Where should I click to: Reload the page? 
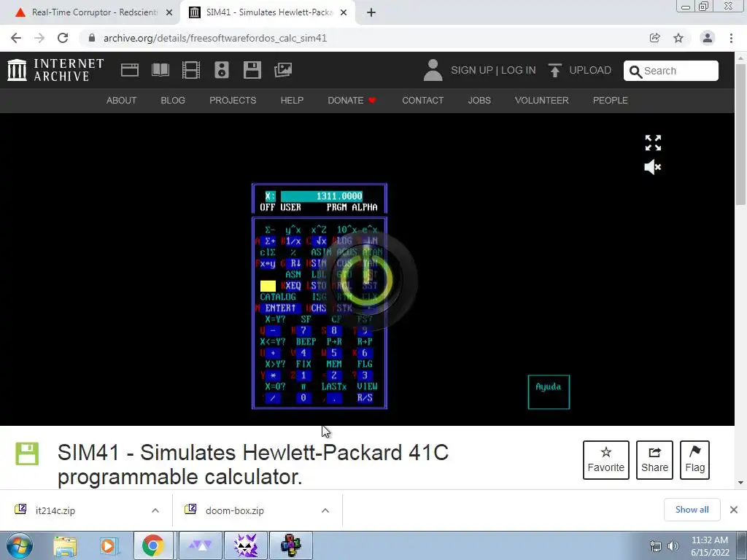click(x=63, y=38)
